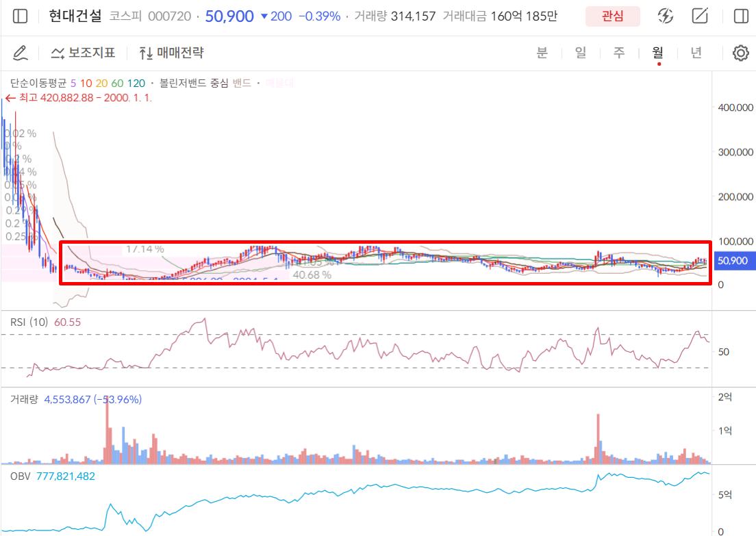Click the 매매전략 arrows icon

(146, 53)
